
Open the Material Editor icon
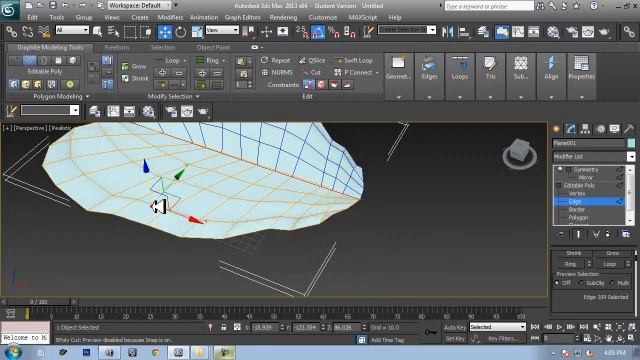click(x=553, y=31)
